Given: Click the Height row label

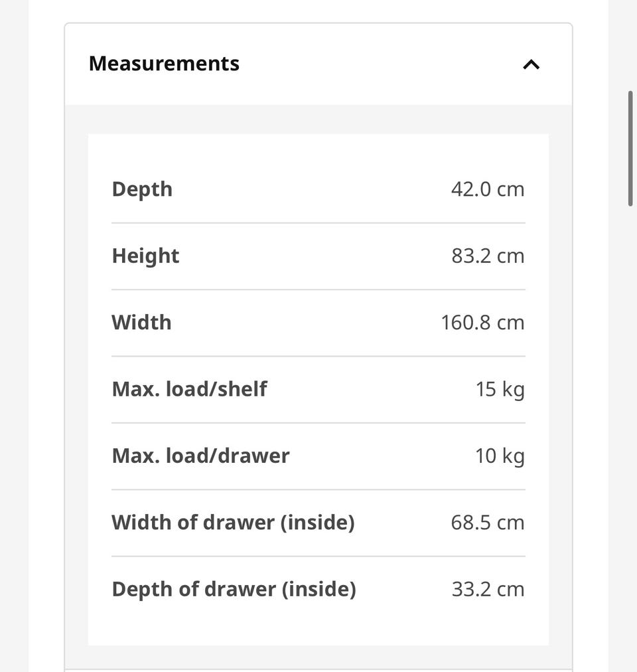Looking at the screenshot, I should (x=146, y=256).
